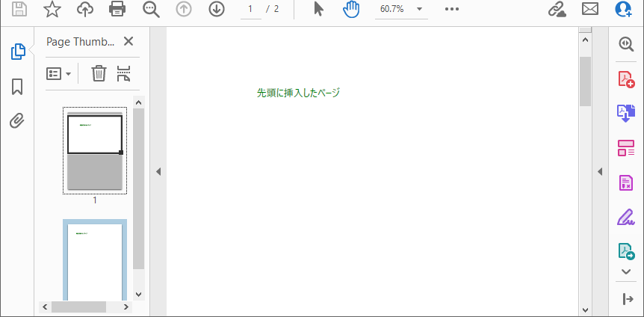Edit the current page number field
644x317 pixels.
[250, 10]
